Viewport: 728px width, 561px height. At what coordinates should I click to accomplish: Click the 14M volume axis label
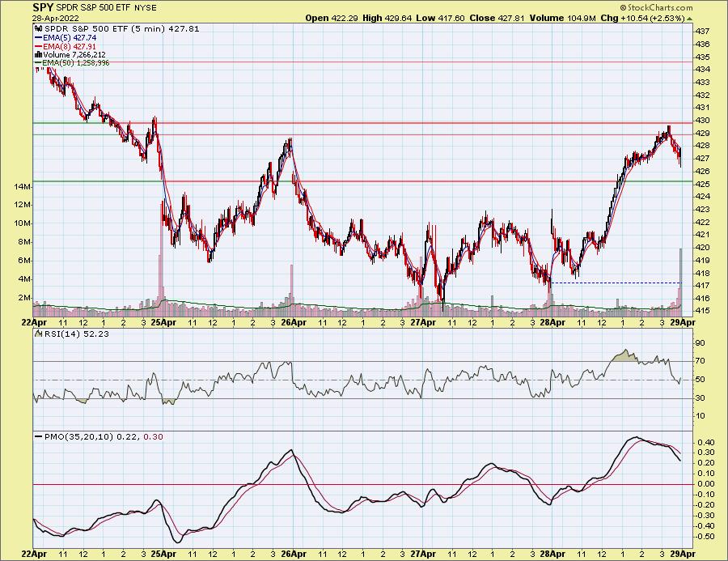coord(23,187)
